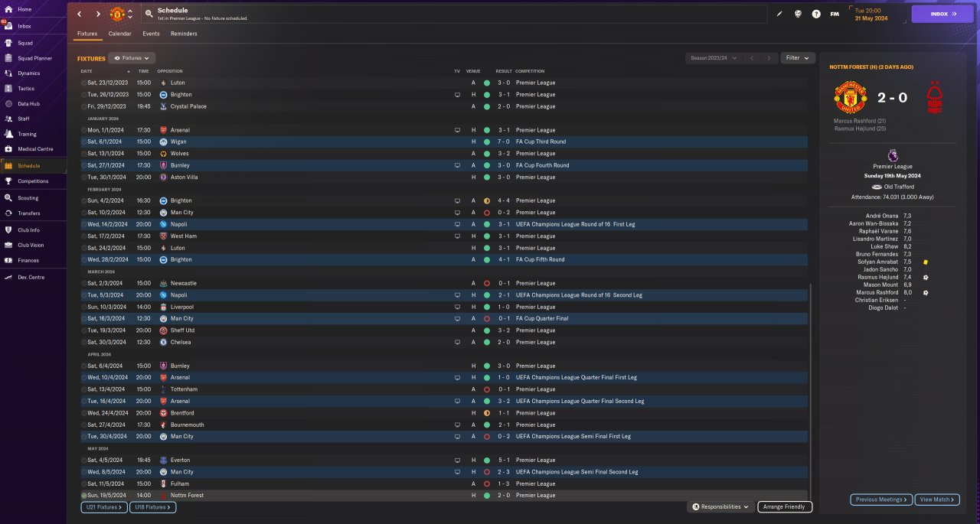Tick the circle on Sat, 6/1/2024 row
Image resolution: width=980 pixels, height=524 pixels.
pos(84,142)
